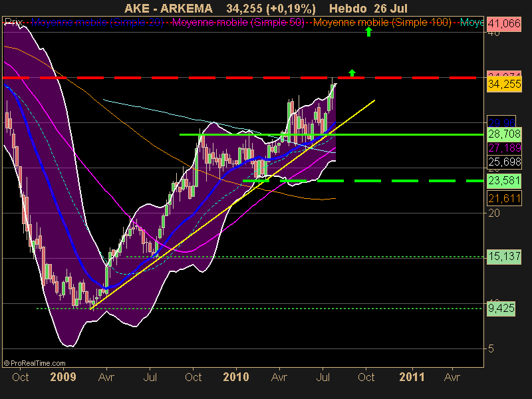This screenshot has width=532, height=399.
Task: Click the Jul label between 2009 and 2010
Action: click(x=150, y=377)
